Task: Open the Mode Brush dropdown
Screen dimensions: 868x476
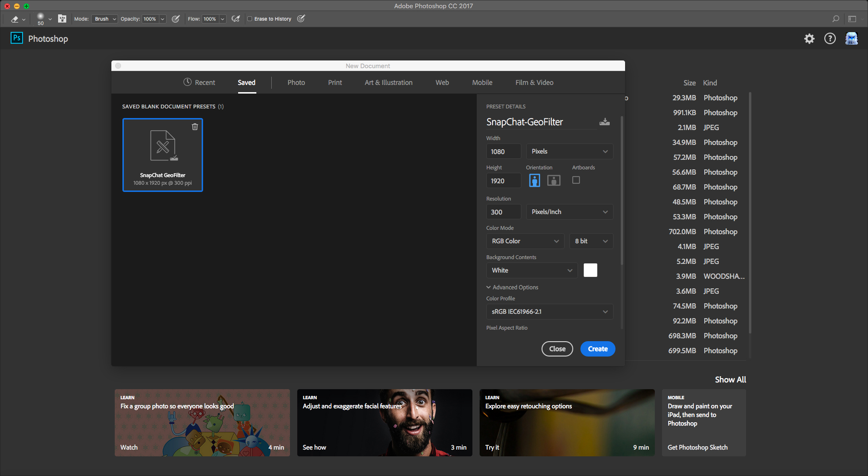Action: coord(105,19)
